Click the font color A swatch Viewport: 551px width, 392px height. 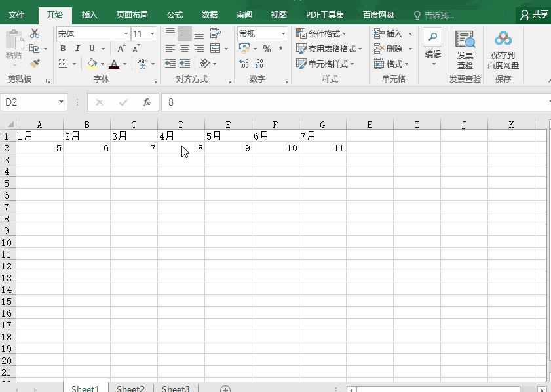[114, 64]
